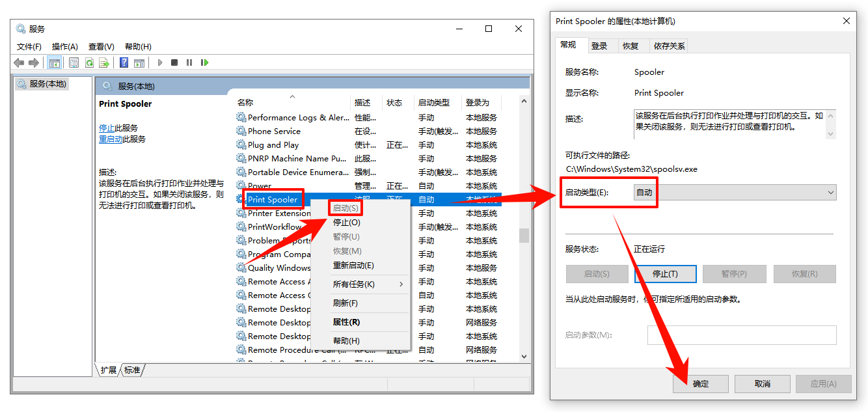Switch to the 标准 view tab at bottom
Image resolution: width=868 pixels, height=412 pixels.
point(132,370)
